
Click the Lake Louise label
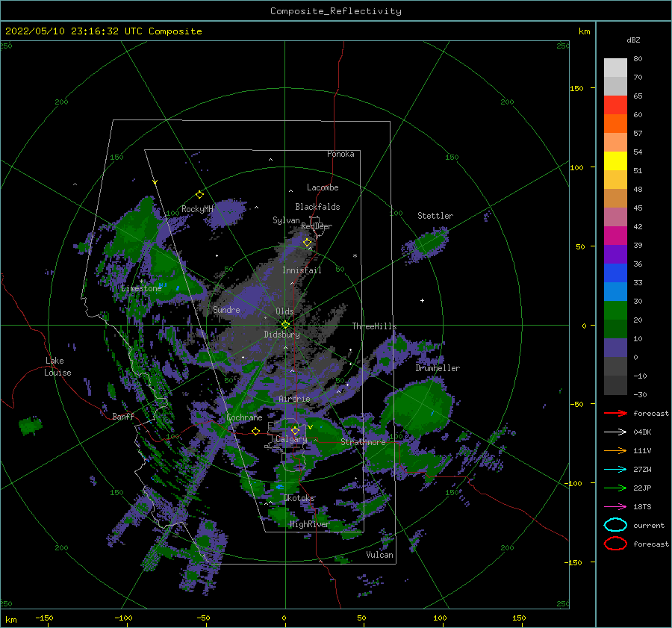(x=57, y=367)
